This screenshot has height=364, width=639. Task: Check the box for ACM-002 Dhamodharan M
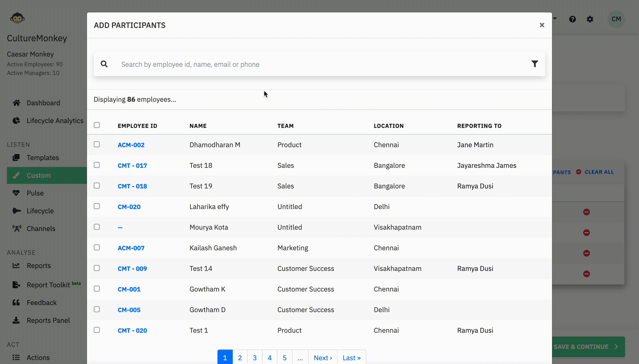[x=97, y=144]
